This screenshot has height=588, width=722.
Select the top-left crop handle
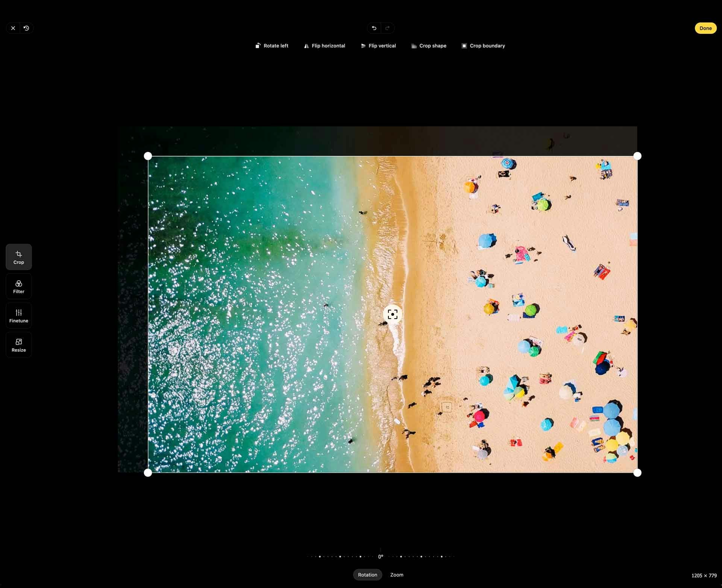point(148,156)
